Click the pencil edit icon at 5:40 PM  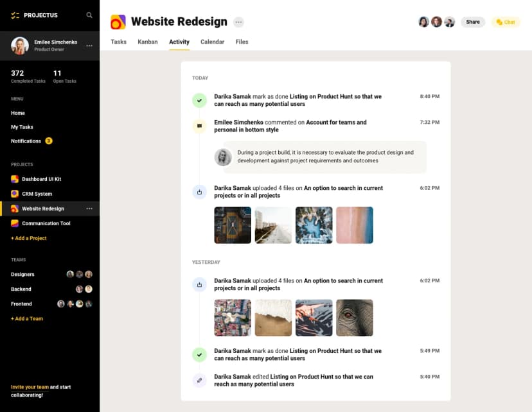point(199,381)
